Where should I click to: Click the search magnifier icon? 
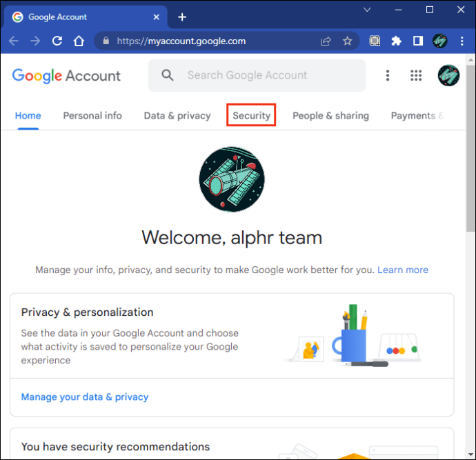pos(167,75)
